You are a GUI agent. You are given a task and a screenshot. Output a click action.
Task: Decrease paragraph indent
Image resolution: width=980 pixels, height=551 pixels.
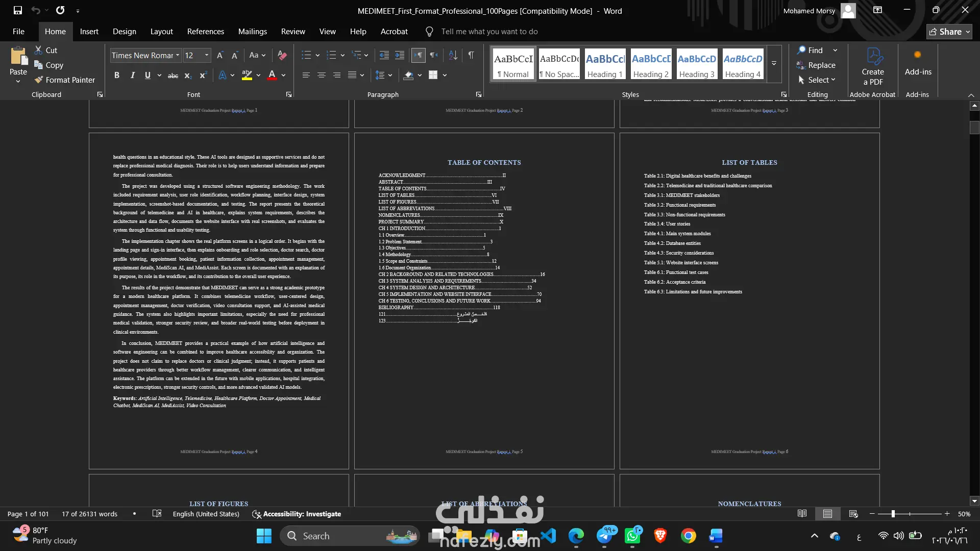[384, 55]
